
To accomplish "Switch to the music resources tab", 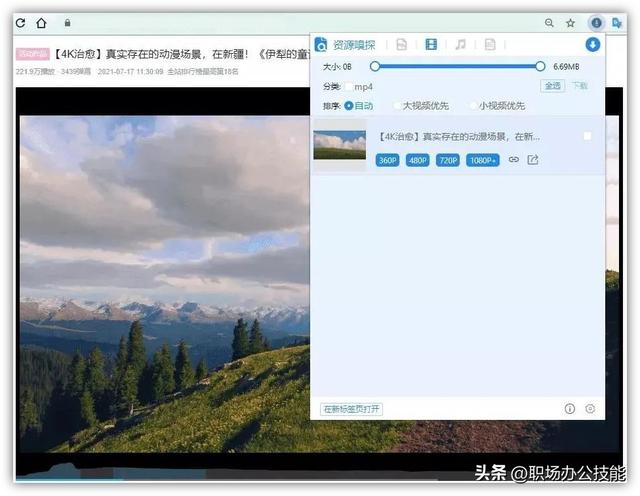I will point(460,44).
